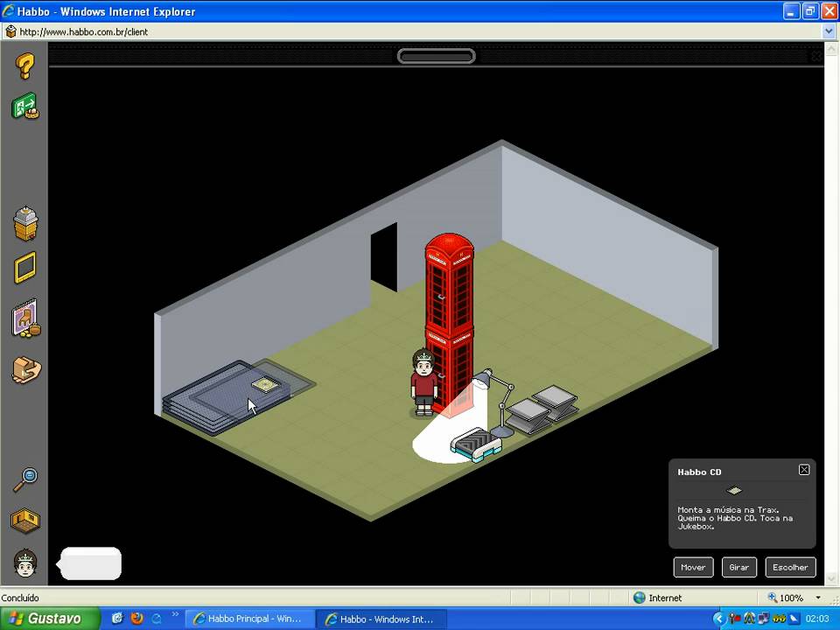The width and height of the screenshot is (840, 630).
Task: Close the Habbo CD info panel
Action: 803,470
